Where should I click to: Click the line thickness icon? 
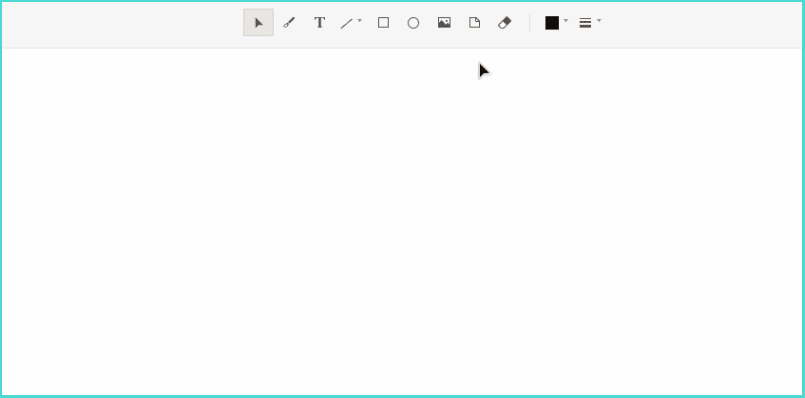(585, 23)
